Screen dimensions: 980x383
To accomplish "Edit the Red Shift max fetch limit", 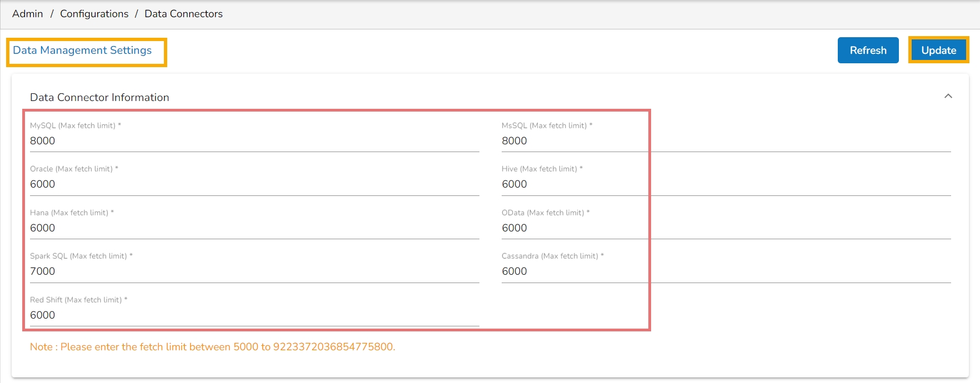I will coord(254,315).
